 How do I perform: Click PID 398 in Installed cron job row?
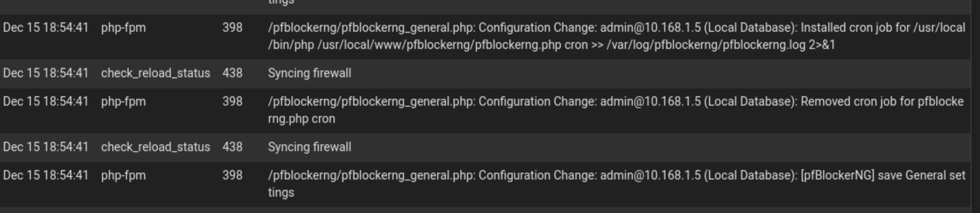tap(232, 27)
